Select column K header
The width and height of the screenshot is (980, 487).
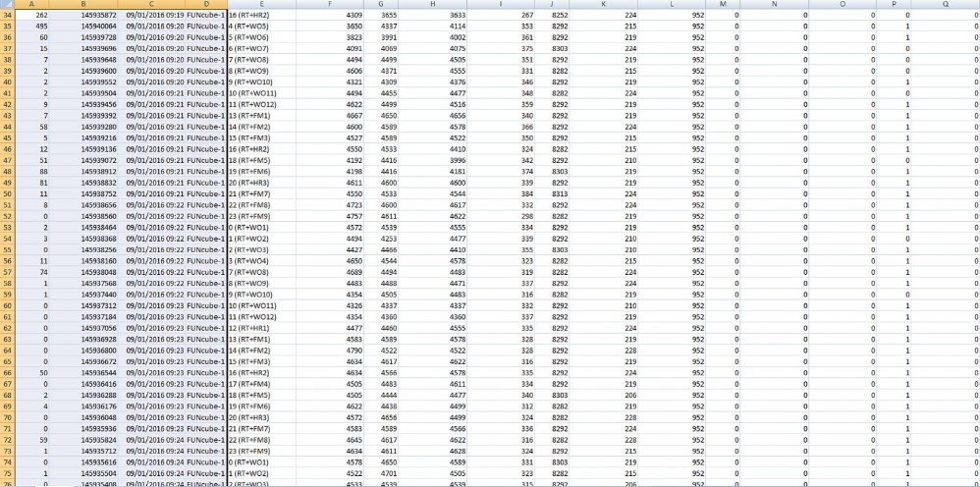[x=603, y=4]
